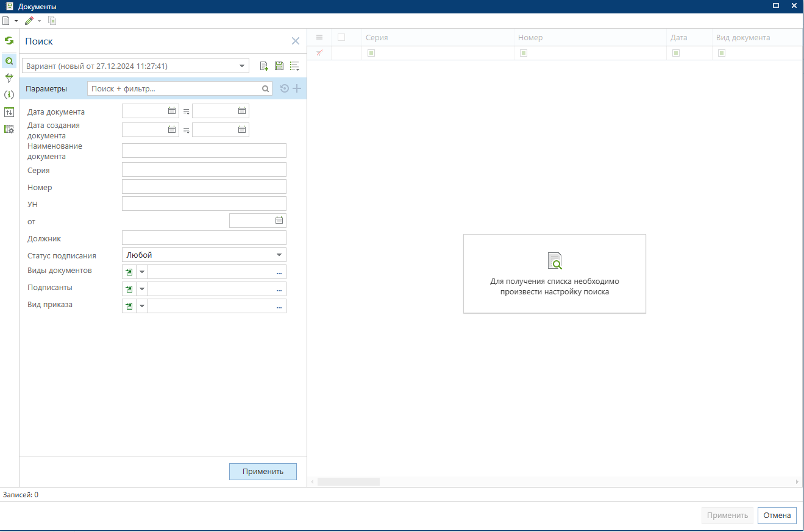Open the calendar in the 'от' date field
The height and width of the screenshot is (532, 804).
pos(279,221)
